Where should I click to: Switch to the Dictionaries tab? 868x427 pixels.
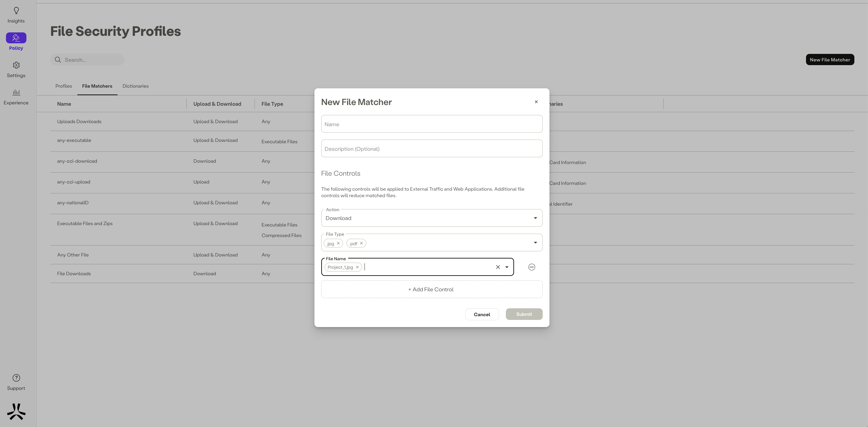pyautogui.click(x=135, y=86)
